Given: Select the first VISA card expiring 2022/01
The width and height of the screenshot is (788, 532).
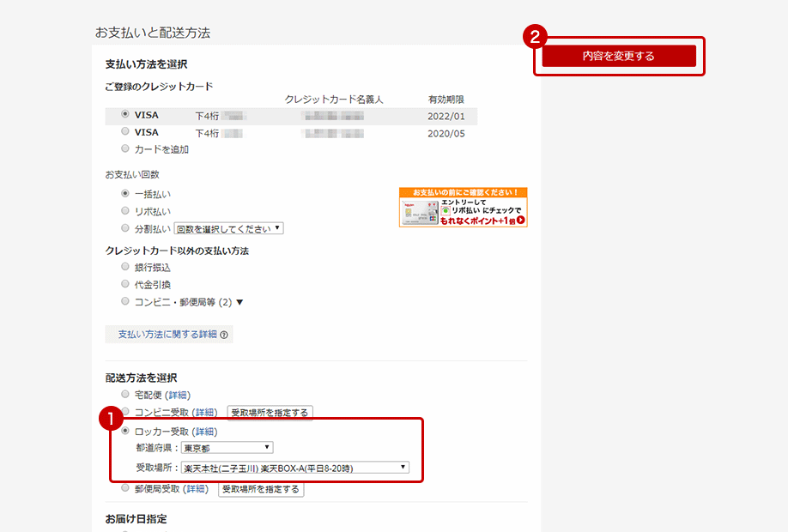Looking at the screenshot, I should 126,115.
